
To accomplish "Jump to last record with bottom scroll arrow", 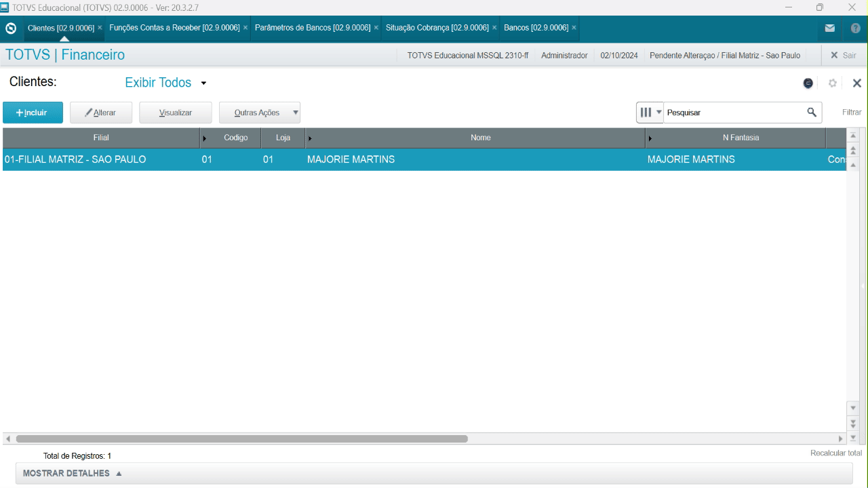I will (853, 437).
